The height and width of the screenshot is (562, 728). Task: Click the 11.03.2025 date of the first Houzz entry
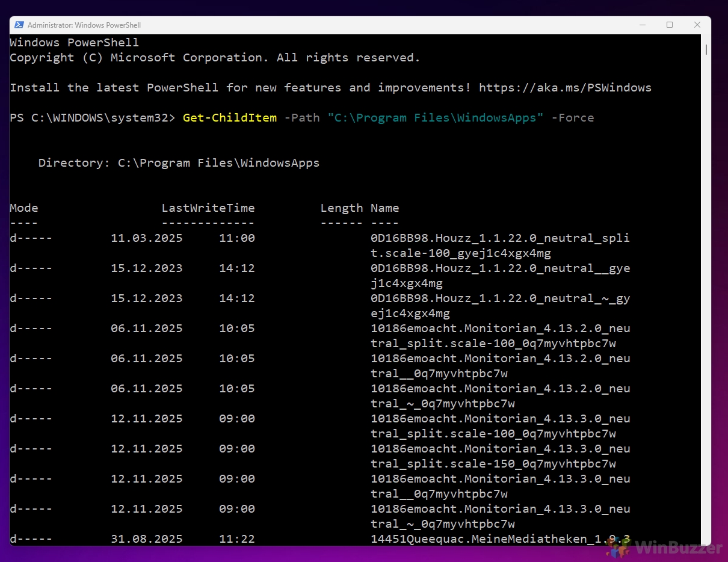coord(146,238)
